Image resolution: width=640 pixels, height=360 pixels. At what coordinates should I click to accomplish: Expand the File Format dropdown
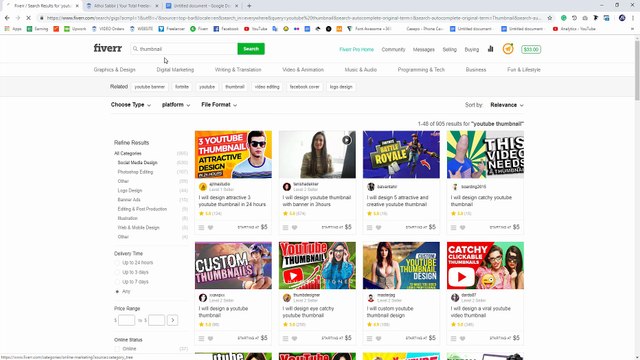click(219, 105)
